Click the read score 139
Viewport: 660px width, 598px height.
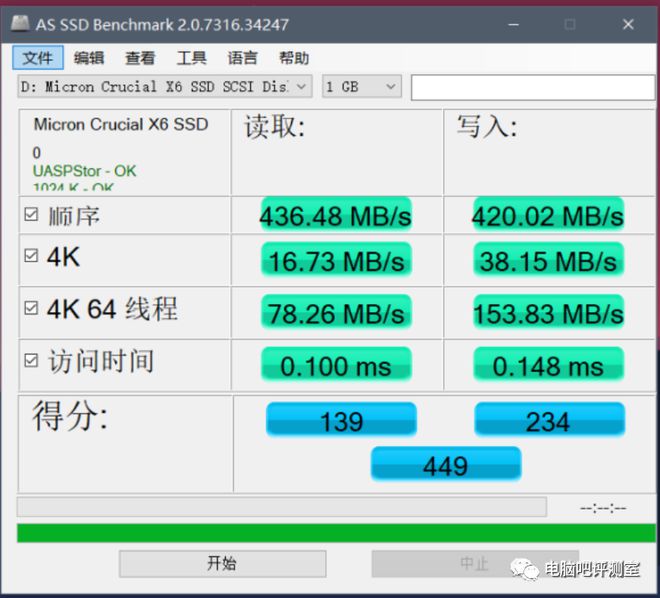(341, 420)
